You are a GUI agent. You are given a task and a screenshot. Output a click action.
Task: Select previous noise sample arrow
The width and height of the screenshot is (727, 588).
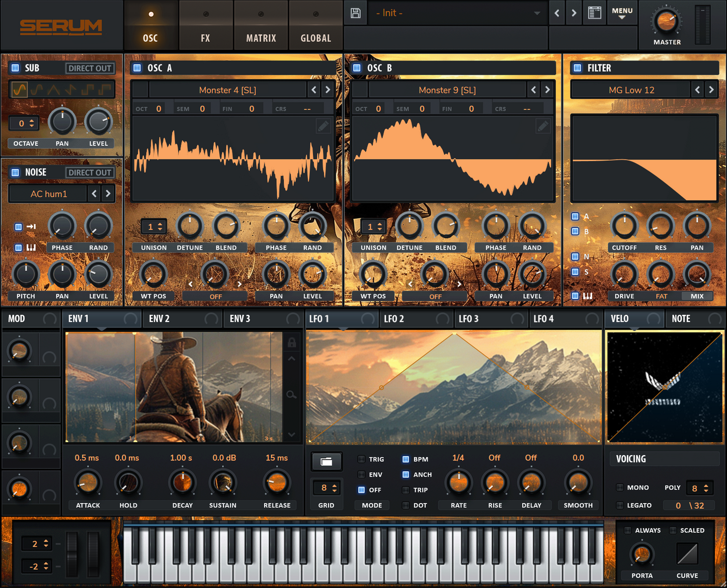click(x=94, y=194)
